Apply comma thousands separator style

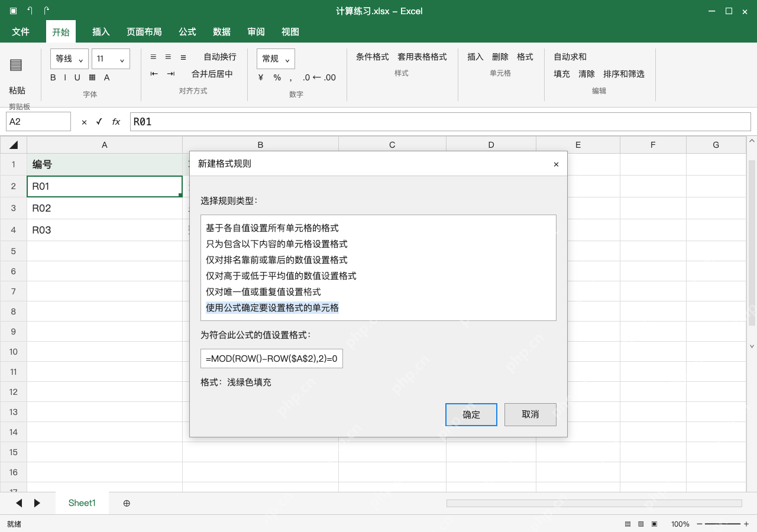(291, 77)
